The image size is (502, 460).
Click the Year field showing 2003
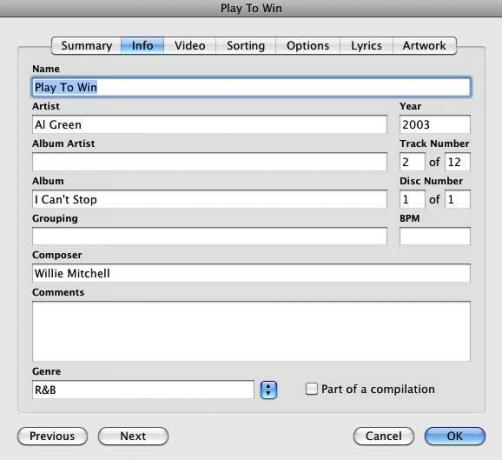[435, 125]
